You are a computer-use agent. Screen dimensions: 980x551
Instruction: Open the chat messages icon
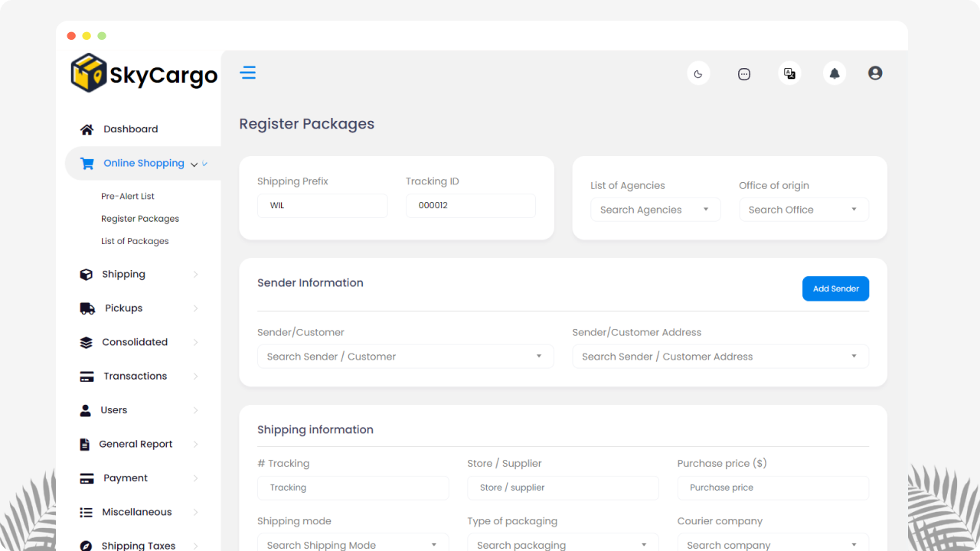(x=744, y=73)
